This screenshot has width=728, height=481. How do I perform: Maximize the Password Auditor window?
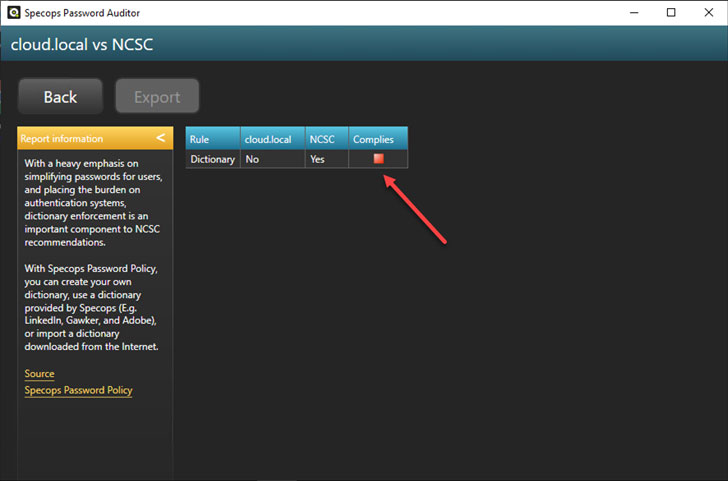[x=671, y=12]
